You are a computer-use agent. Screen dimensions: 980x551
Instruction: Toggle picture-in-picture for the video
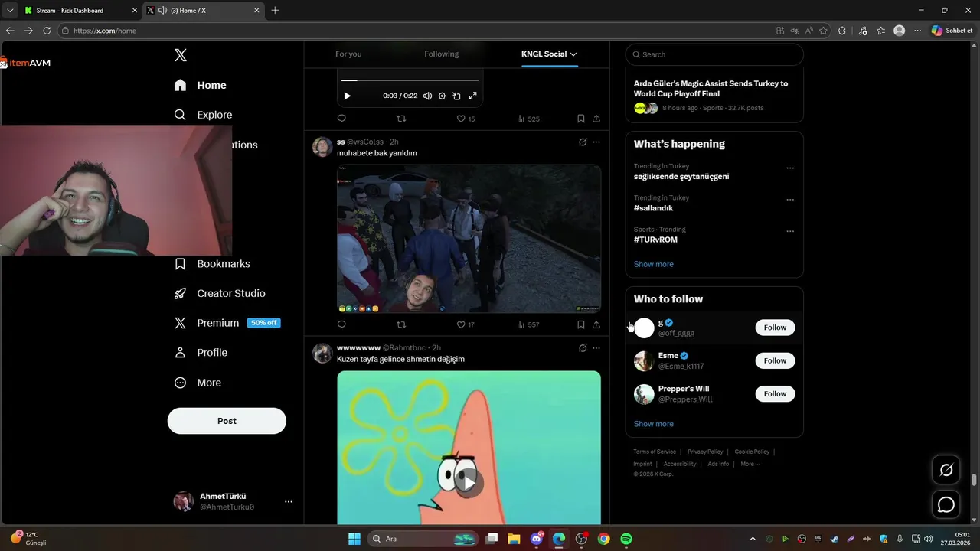(457, 96)
